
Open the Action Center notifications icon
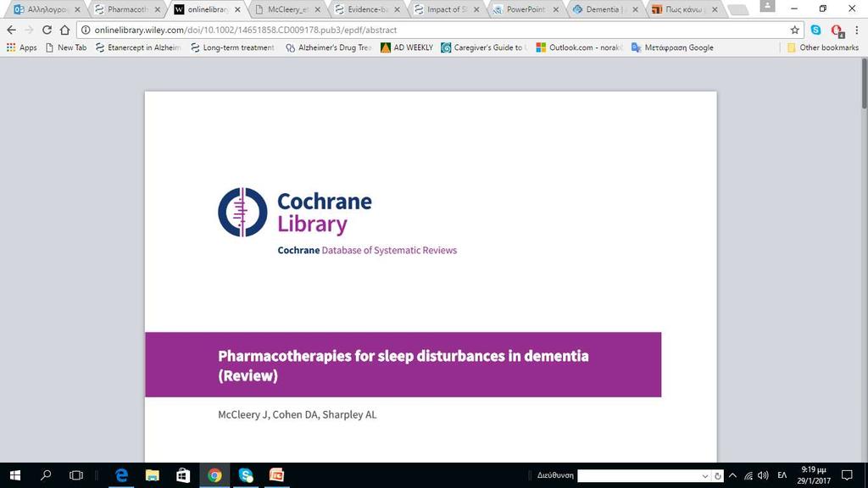[847, 475]
